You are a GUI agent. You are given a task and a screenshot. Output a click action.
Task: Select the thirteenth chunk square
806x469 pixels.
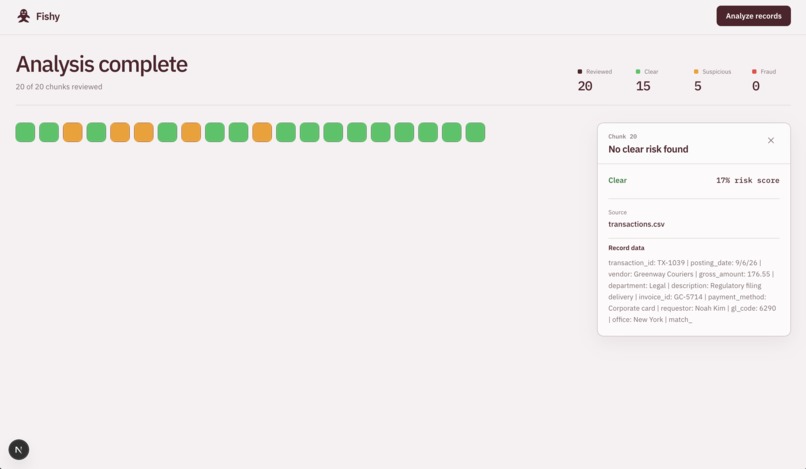(309, 132)
